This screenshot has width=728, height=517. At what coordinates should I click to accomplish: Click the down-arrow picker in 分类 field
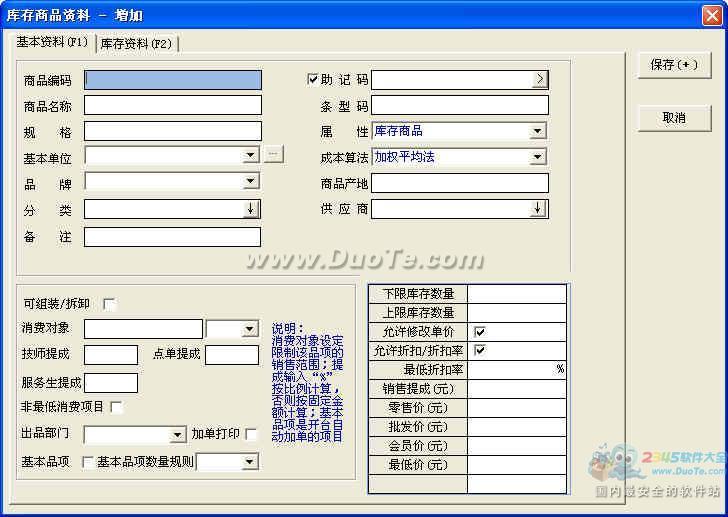(x=251, y=209)
